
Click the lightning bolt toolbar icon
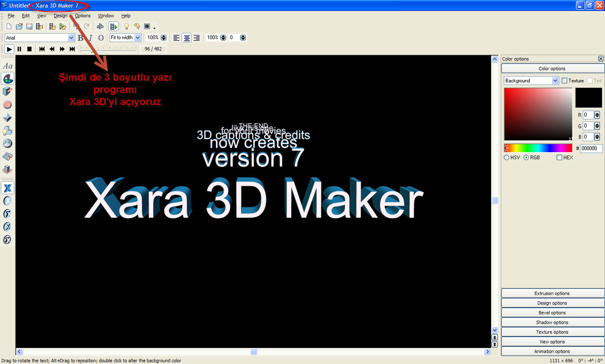coord(137,26)
